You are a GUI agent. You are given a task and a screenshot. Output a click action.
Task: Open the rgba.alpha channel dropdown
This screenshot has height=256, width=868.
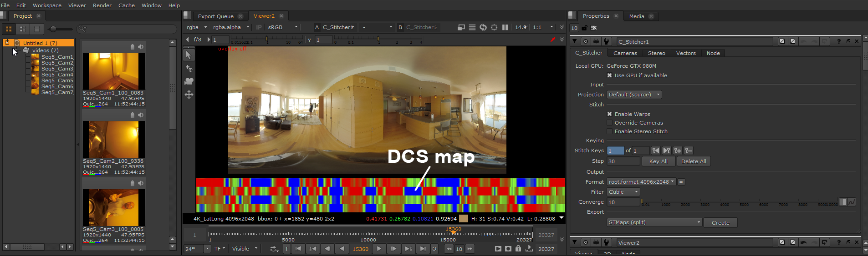tap(231, 27)
